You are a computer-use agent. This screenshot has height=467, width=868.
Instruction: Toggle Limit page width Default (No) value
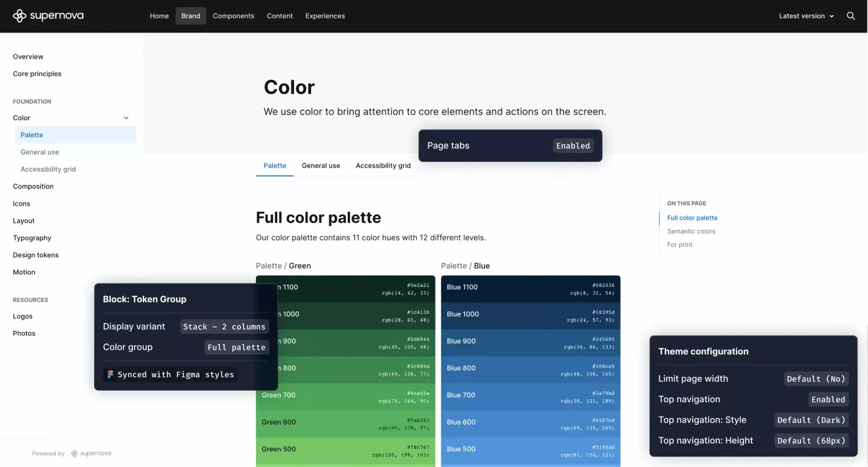point(816,379)
